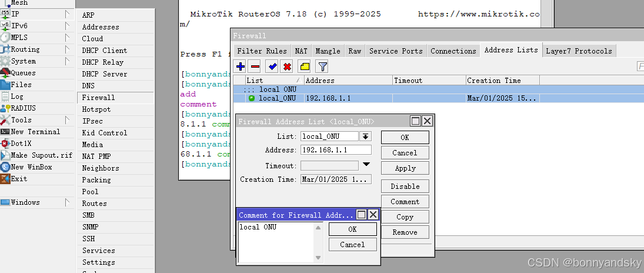Click the Copy button

tap(405, 217)
